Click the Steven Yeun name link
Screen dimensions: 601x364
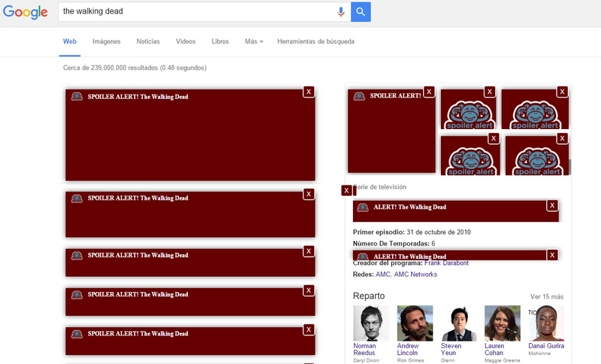[452, 350]
